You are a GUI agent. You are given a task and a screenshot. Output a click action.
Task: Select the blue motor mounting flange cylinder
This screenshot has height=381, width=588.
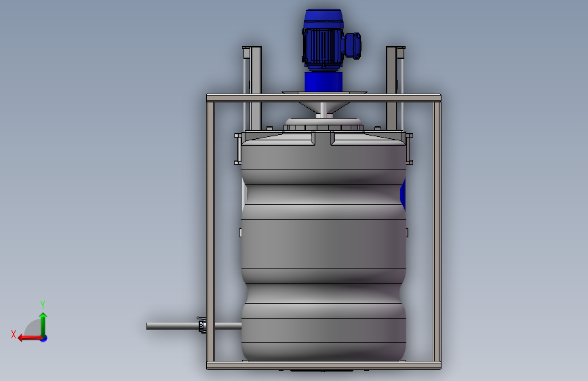[324, 82]
